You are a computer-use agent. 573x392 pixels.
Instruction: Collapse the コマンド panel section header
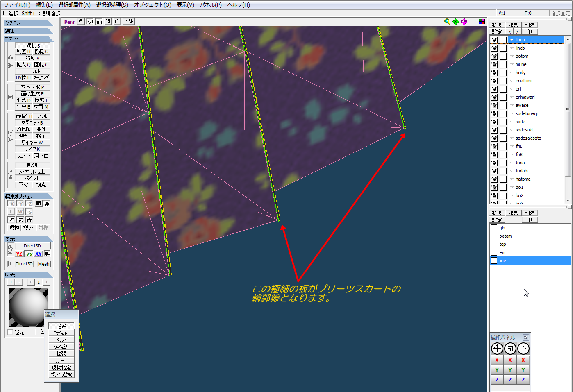tap(29, 39)
